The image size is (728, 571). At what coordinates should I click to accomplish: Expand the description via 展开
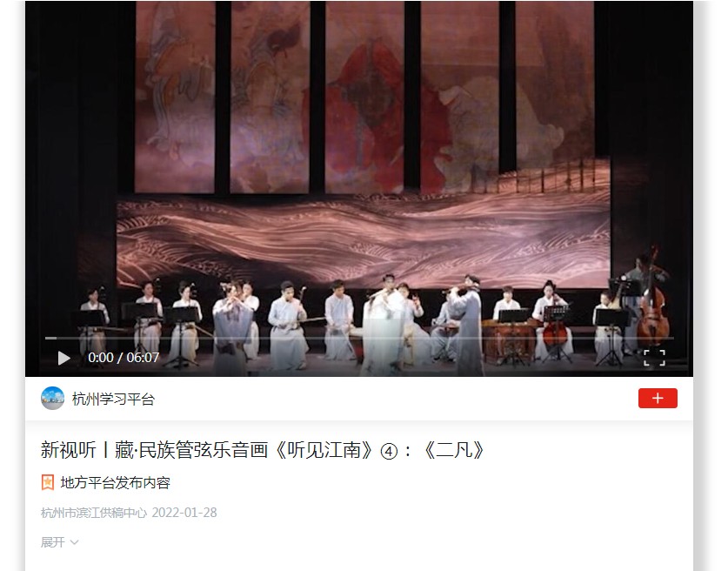(x=53, y=542)
